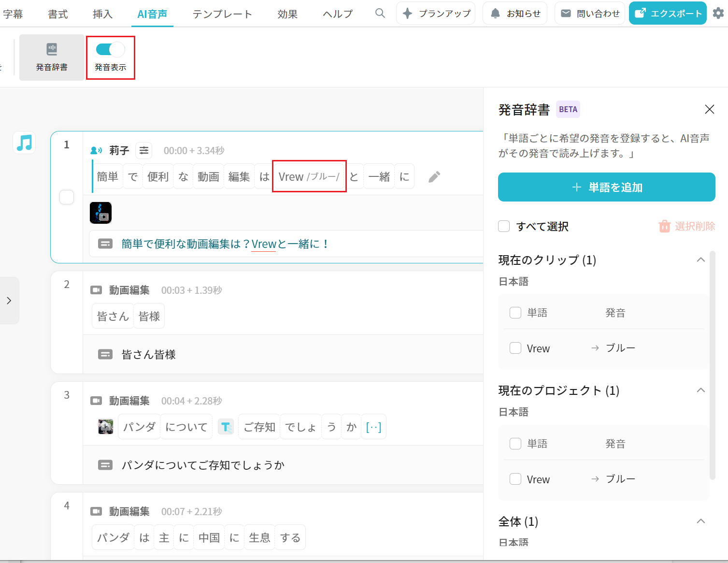The height and width of the screenshot is (563, 728).
Task: Open the 字幕 menu tab
Action: pyautogui.click(x=13, y=14)
